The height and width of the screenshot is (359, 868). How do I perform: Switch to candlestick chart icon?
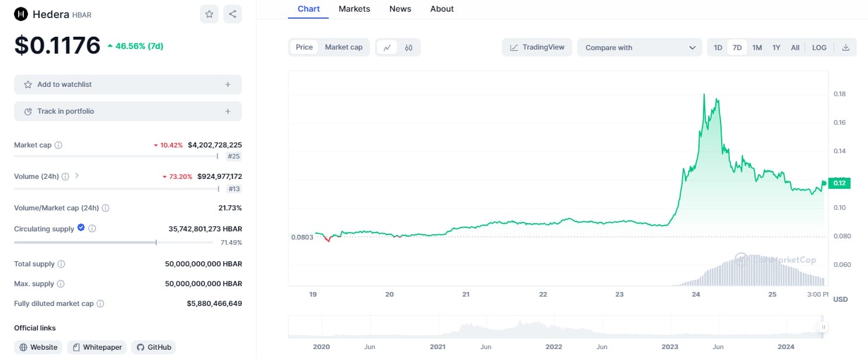coord(409,48)
